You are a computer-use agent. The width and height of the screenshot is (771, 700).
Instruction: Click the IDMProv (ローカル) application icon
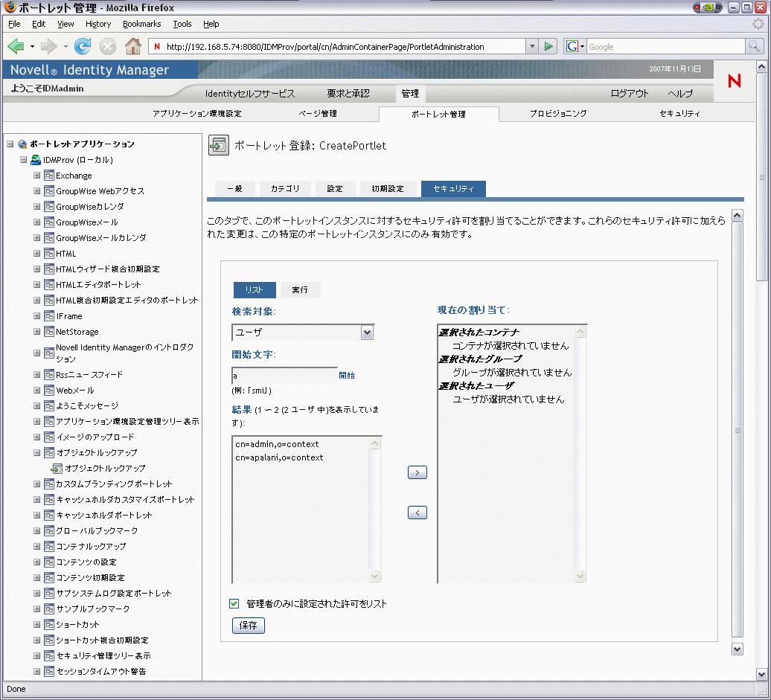[x=36, y=160]
